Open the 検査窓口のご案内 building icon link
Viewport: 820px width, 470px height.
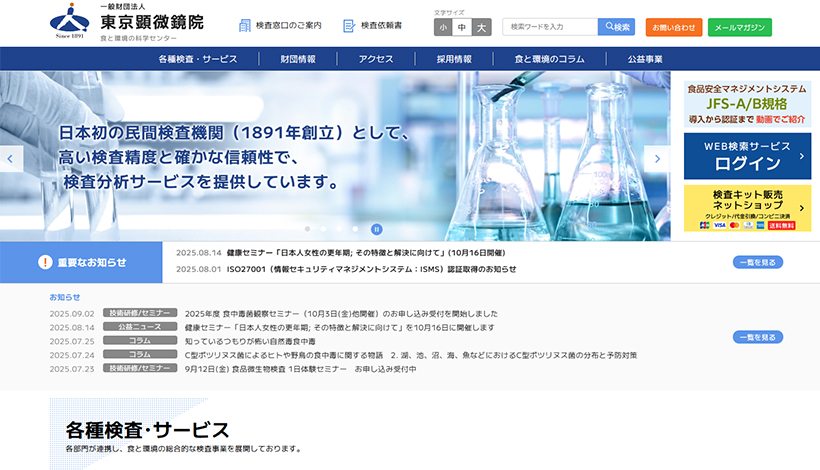[245, 26]
